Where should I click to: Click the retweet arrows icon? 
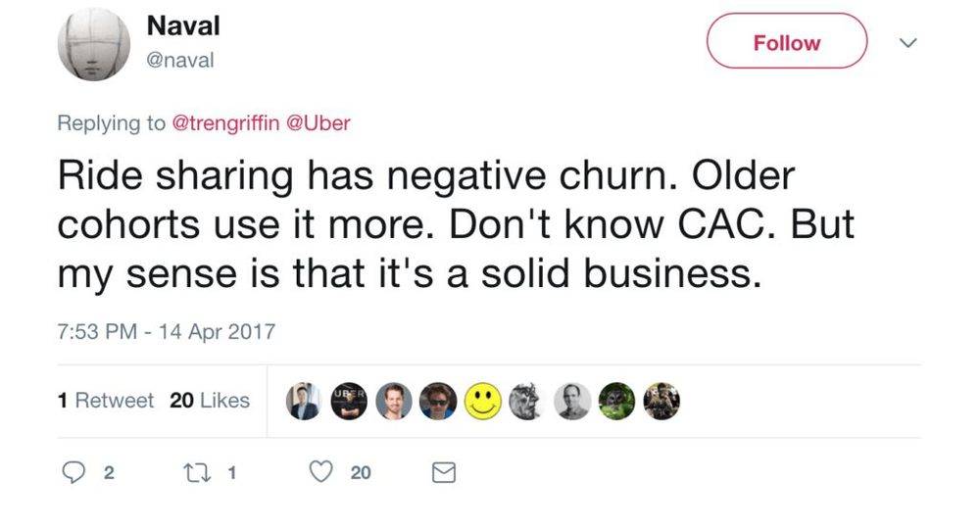(x=197, y=472)
